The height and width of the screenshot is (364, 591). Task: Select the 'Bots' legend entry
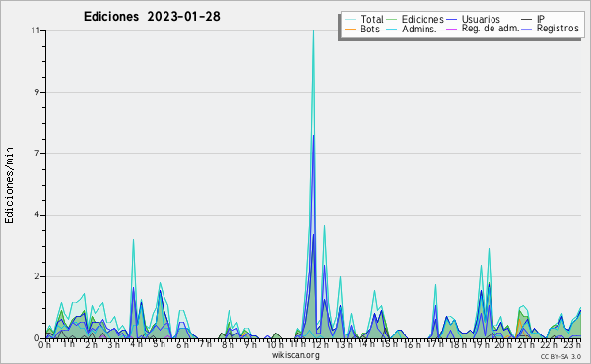coord(369,29)
